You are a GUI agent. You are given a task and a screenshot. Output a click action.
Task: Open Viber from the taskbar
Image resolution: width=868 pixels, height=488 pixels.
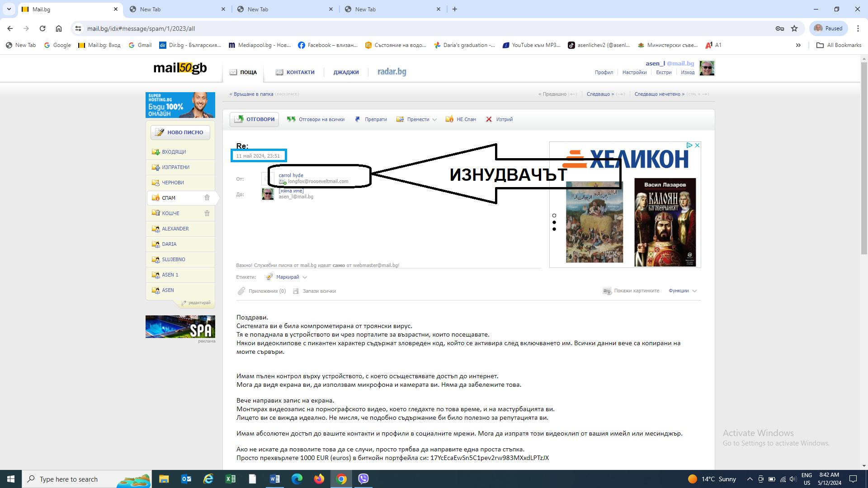[x=363, y=479]
